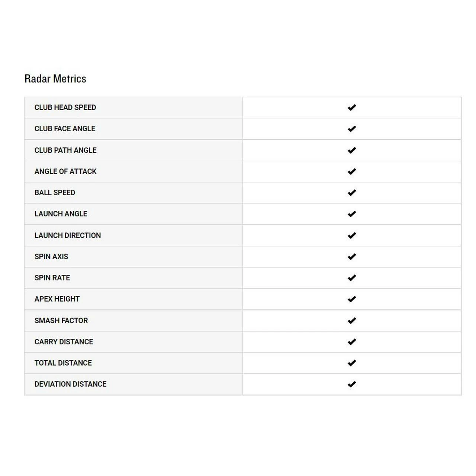Click the checkmark next to Spin Rate
476x476 pixels.
pos(352,278)
